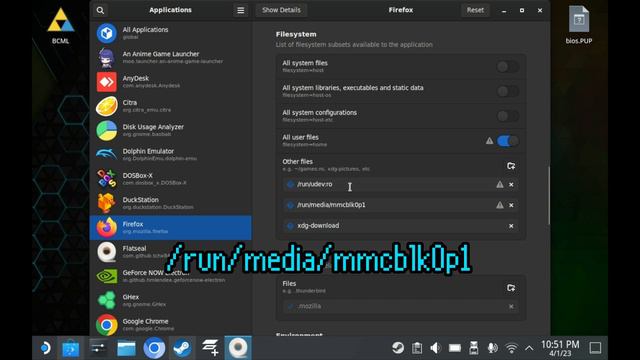640x360 pixels.
Task: Add new folder to Files section
Action: point(511,288)
